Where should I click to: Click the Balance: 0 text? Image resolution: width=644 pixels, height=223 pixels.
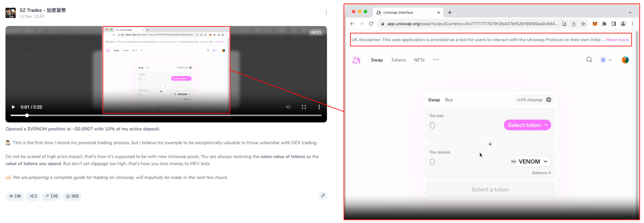[x=541, y=173]
